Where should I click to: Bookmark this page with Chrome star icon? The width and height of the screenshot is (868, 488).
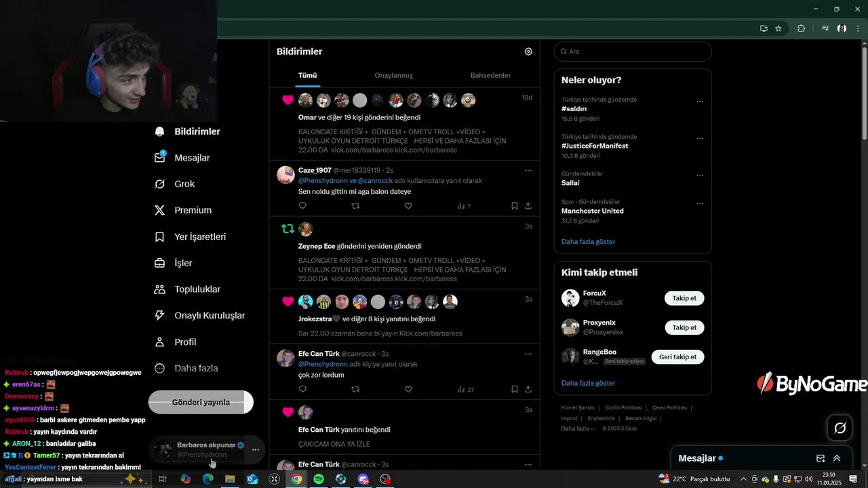pyautogui.click(x=778, y=28)
